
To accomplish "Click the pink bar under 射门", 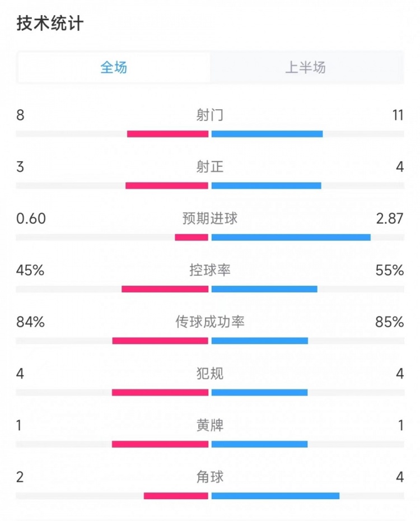I will pyautogui.click(x=167, y=134).
